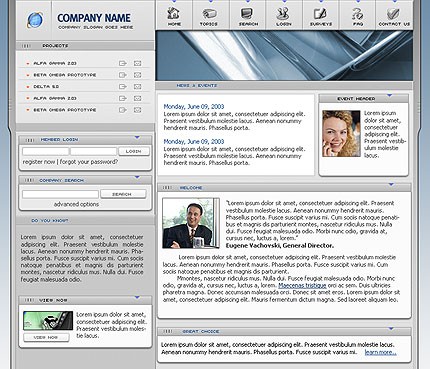Focus the company search text field
This screenshot has width=430, height=369.
pos(60,194)
